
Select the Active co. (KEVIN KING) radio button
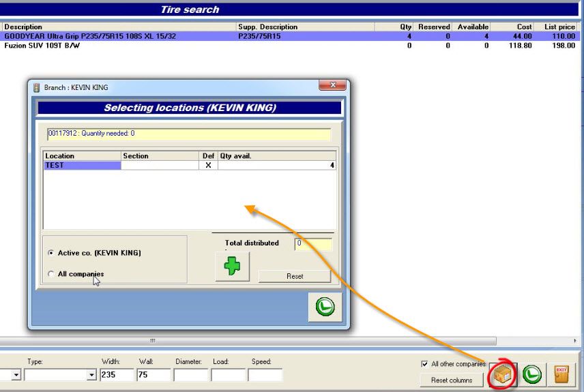point(51,253)
